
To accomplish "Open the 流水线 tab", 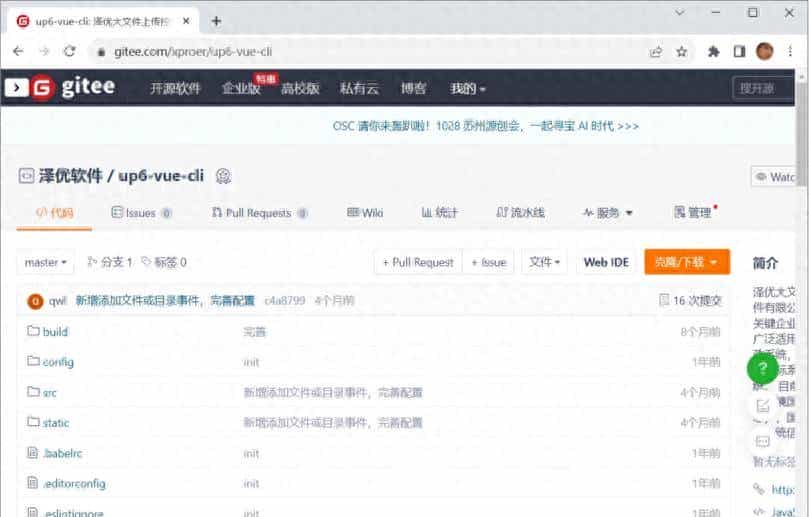I will pyautogui.click(x=520, y=213).
